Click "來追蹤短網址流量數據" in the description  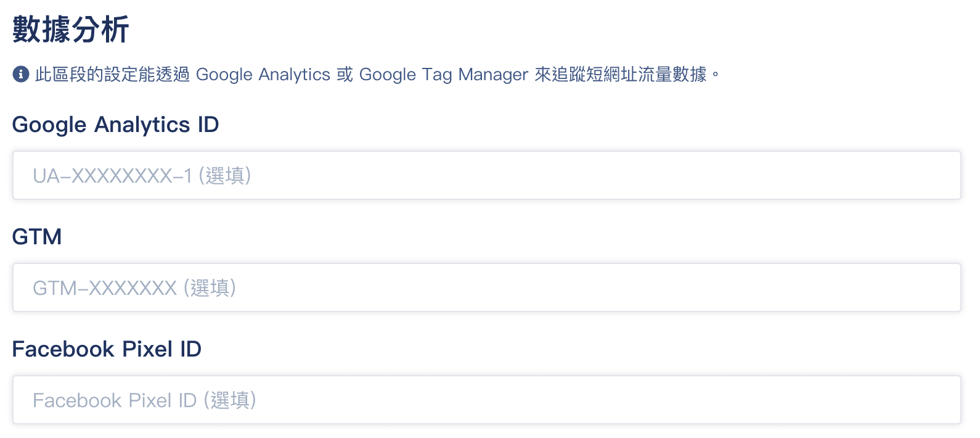pos(620,75)
